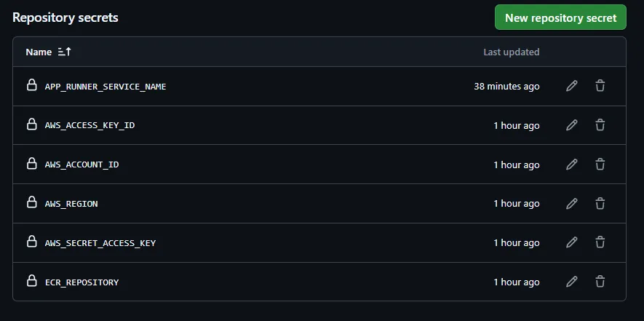Screen dimensions: 644x321
Task: Sort secrets by the Name column header
Action: tap(39, 52)
